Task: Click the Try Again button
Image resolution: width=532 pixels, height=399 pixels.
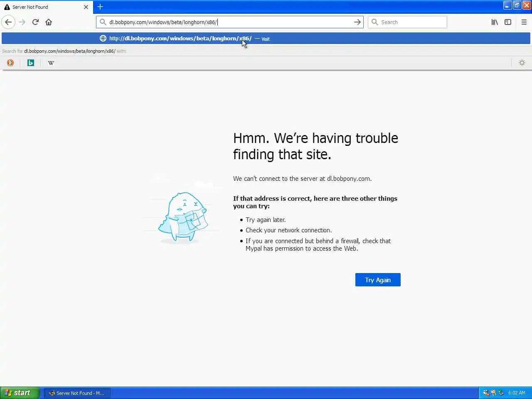Action: (378, 280)
